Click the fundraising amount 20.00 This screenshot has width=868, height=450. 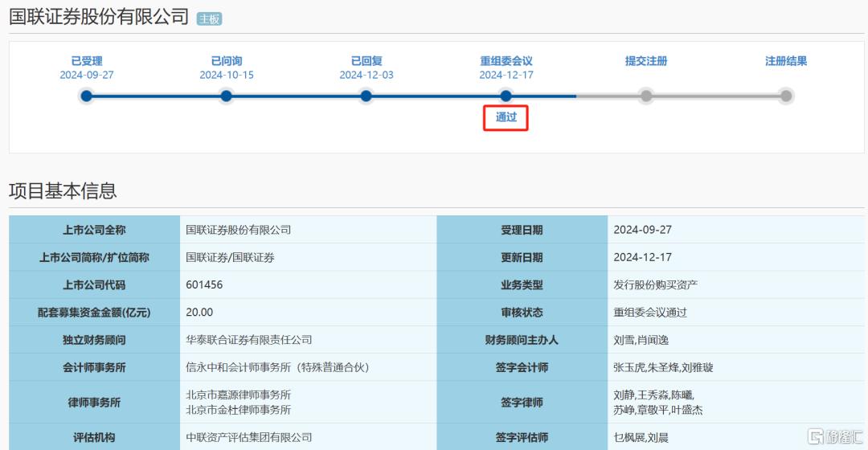[x=199, y=312]
